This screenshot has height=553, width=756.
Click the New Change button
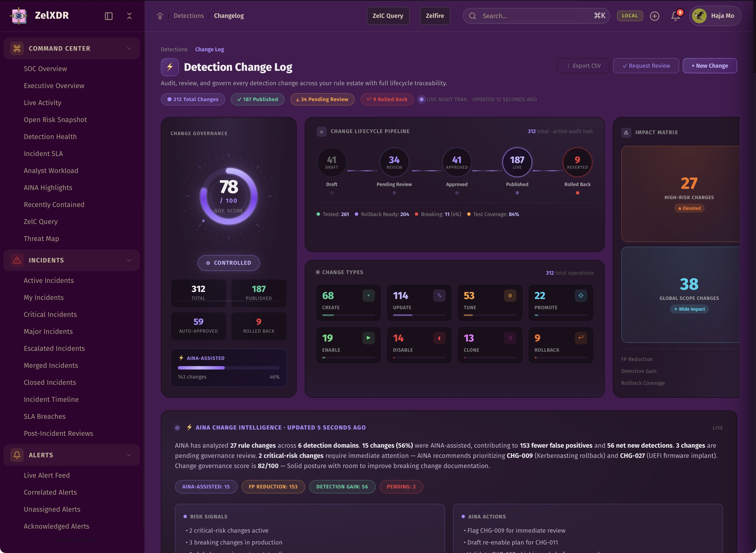709,66
